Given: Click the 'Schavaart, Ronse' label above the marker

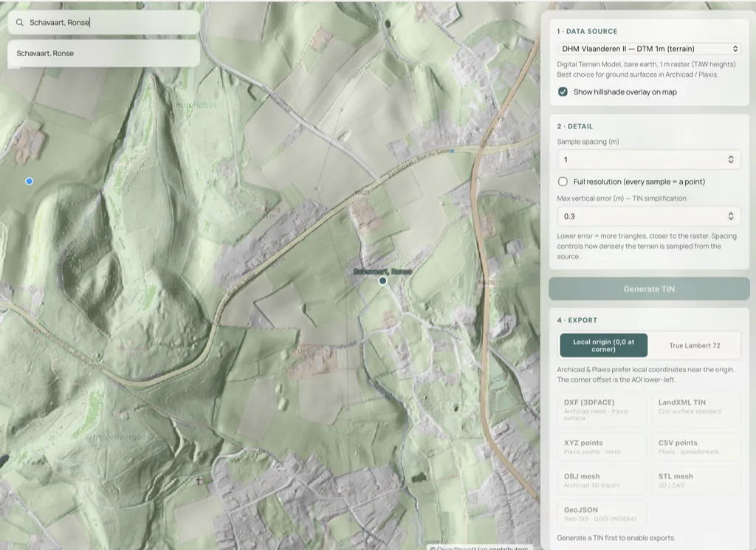Looking at the screenshot, I should [x=383, y=272].
